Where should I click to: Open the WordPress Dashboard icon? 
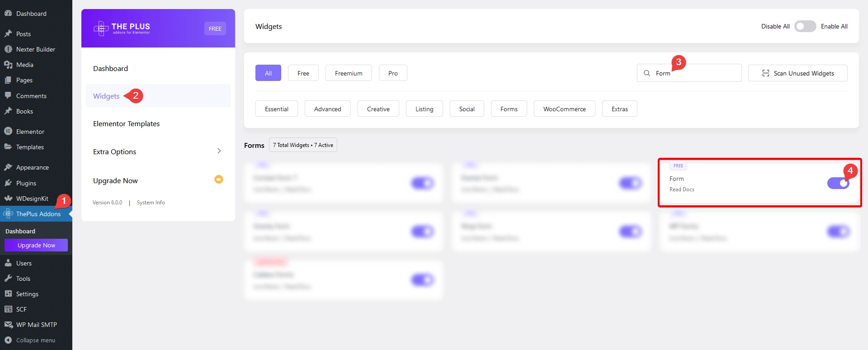(x=8, y=14)
